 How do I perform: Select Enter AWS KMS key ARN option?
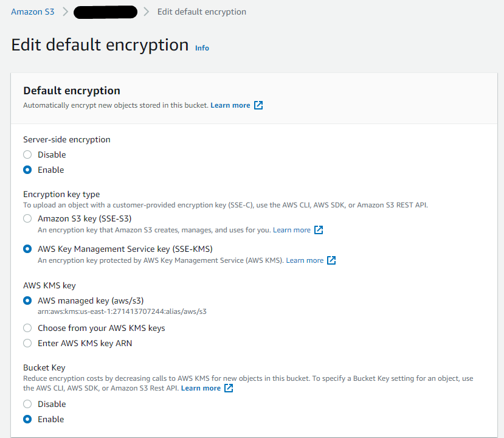click(x=27, y=343)
